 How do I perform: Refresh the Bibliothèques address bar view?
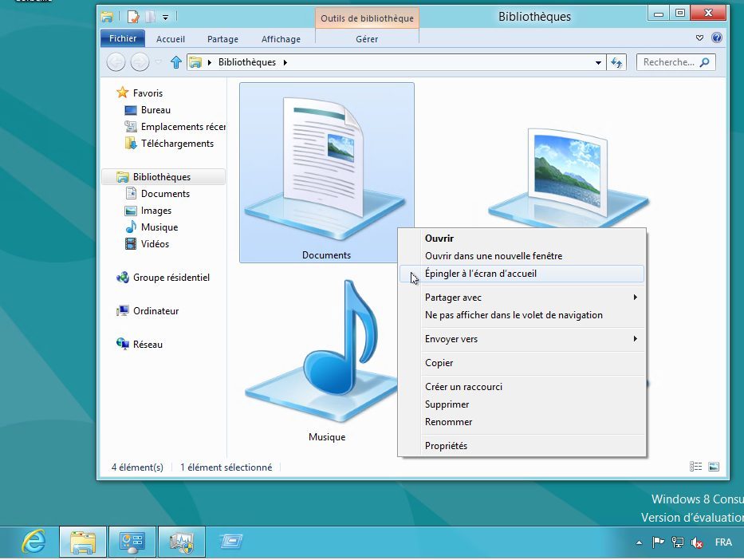[x=616, y=62]
